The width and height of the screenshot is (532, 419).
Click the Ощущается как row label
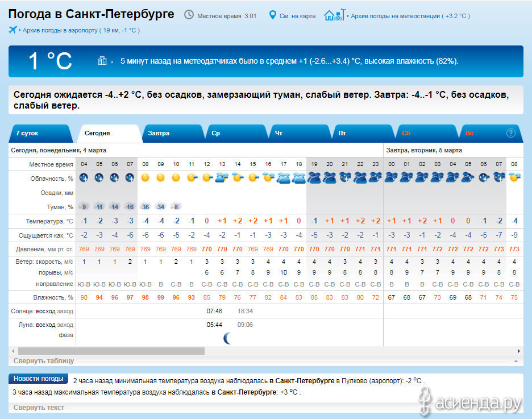(46, 235)
